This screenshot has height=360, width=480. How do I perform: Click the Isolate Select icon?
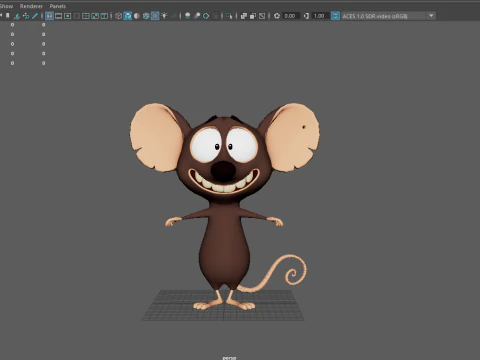[x=229, y=16]
